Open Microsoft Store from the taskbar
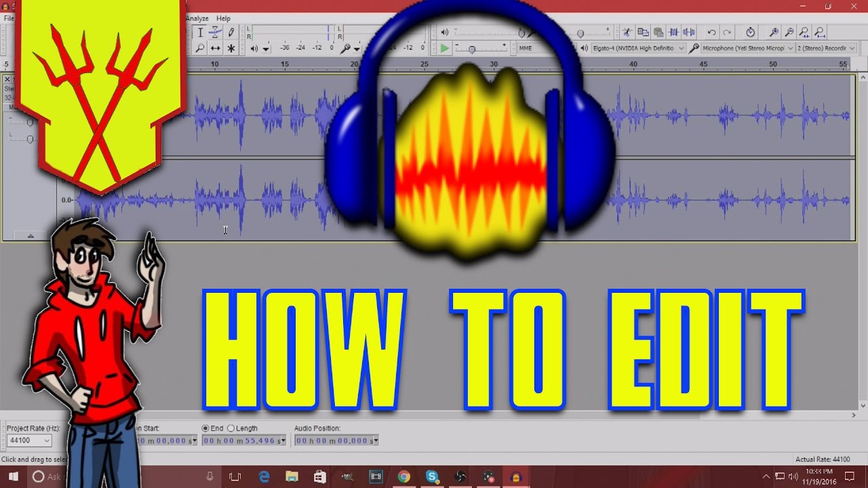This screenshot has width=868, height=488. [319, 476]
